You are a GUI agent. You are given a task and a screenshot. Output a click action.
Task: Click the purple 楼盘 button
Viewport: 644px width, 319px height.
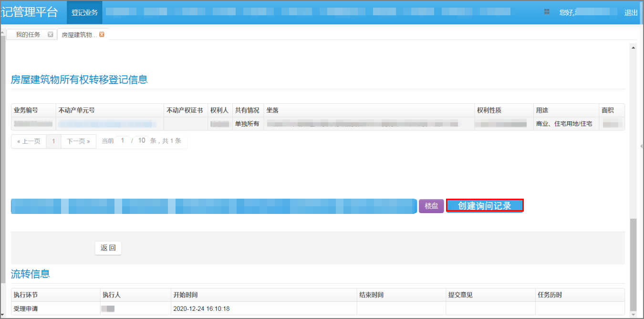tap(431, 206)
